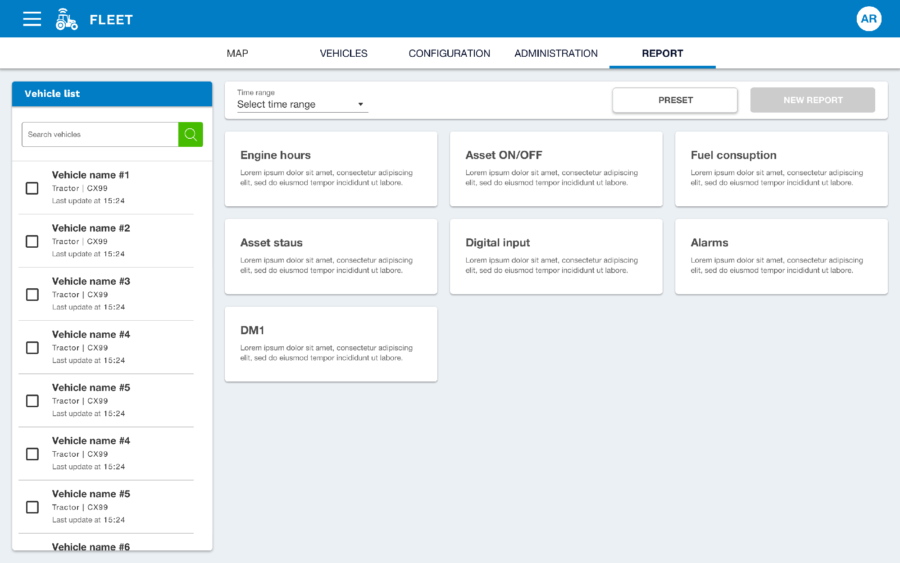Click the tractor Fleet logo icon
This screenshot has width=900, height=563.
(66, 19)
